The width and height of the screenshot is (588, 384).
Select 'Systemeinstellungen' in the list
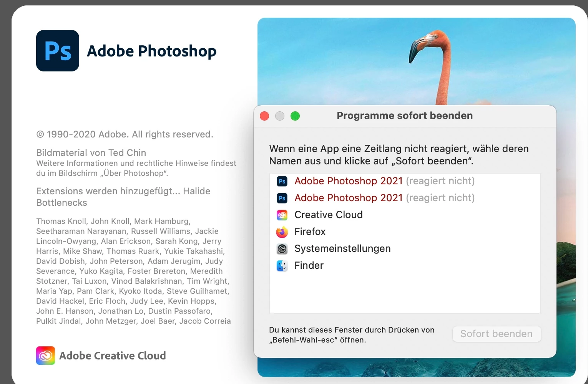point(405,249)
